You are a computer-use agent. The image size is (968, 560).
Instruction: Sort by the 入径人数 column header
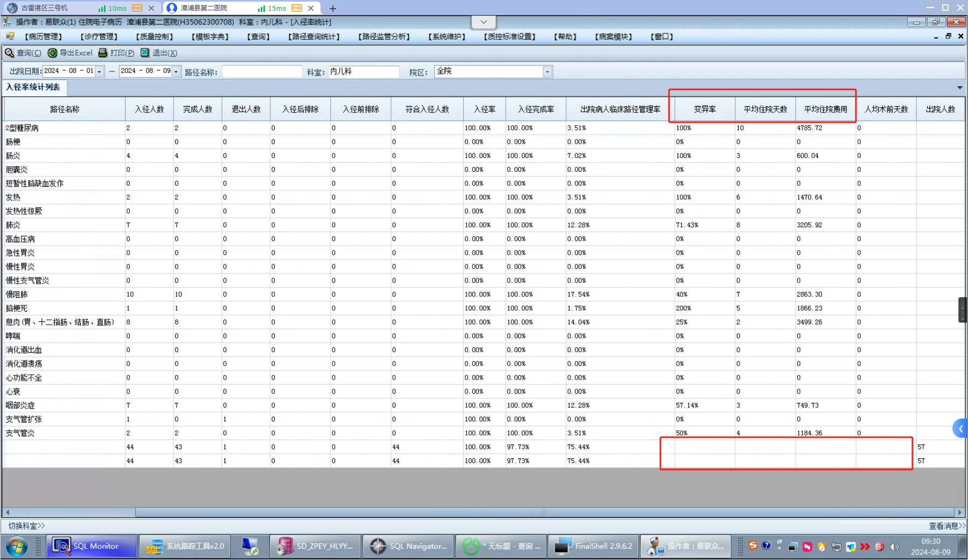point(149,109)
